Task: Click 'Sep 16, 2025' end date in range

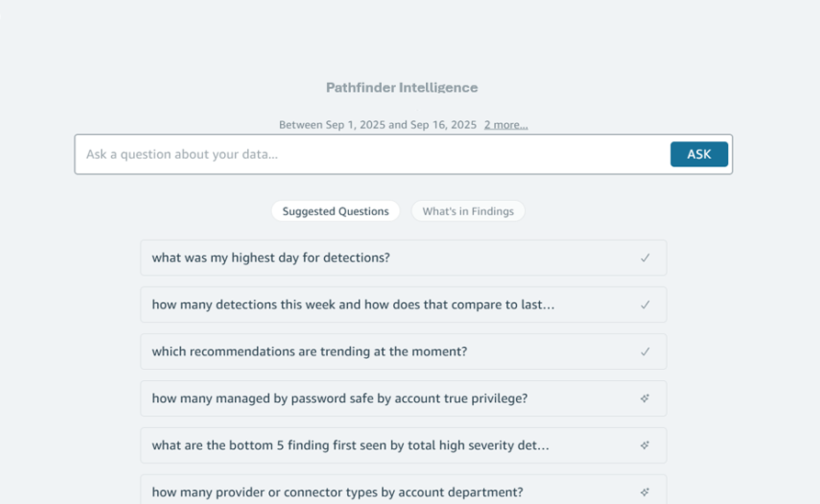Action: click(x=444, y=125)
